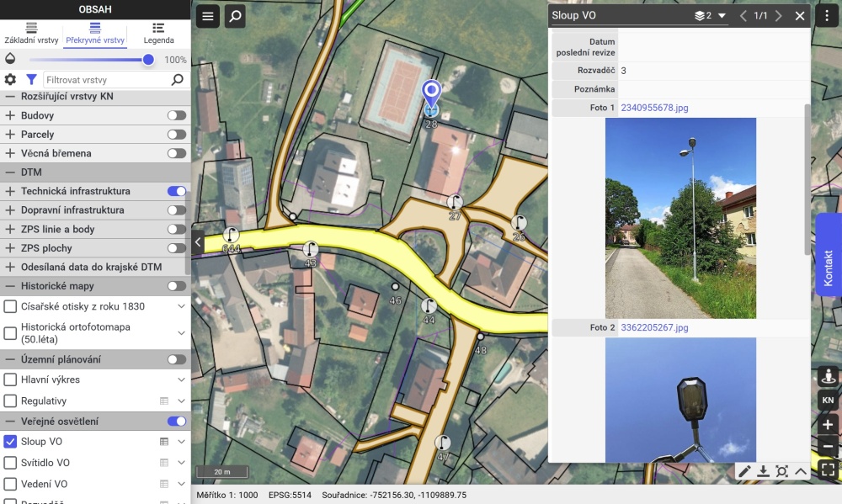The width and height of the screenshot is (842, 504).
Task: Enter fullscreen map mode
Action: point(828,470)
